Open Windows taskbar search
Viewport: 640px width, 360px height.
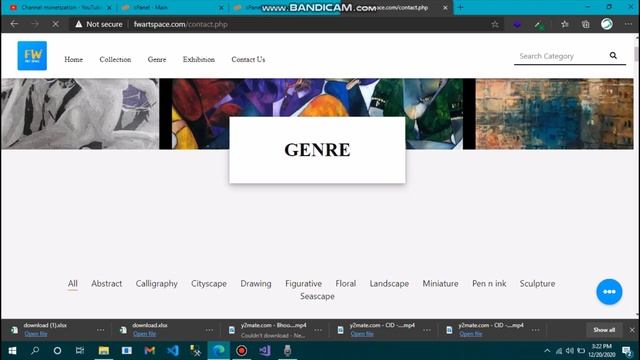[x=35, y=351]
